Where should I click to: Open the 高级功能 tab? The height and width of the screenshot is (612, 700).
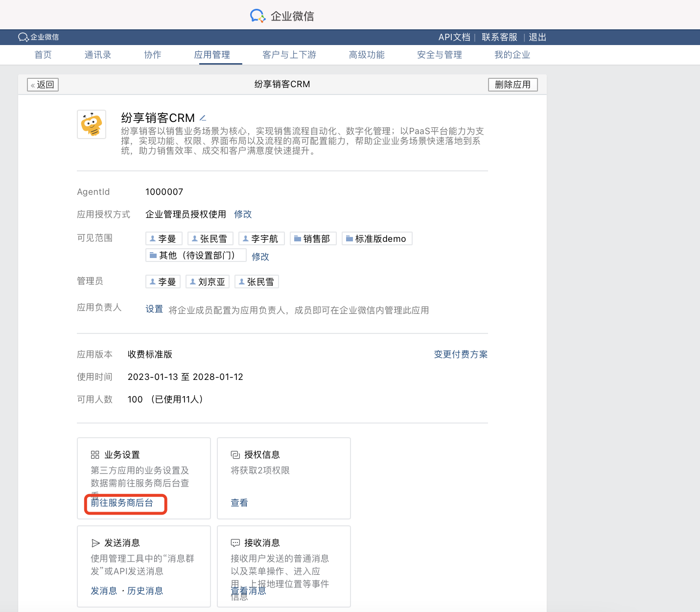pyautogui.click(x=367, y=55)
